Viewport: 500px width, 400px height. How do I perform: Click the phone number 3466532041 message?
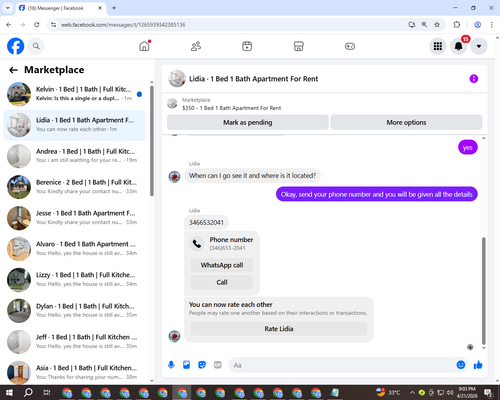pos(206,222)
